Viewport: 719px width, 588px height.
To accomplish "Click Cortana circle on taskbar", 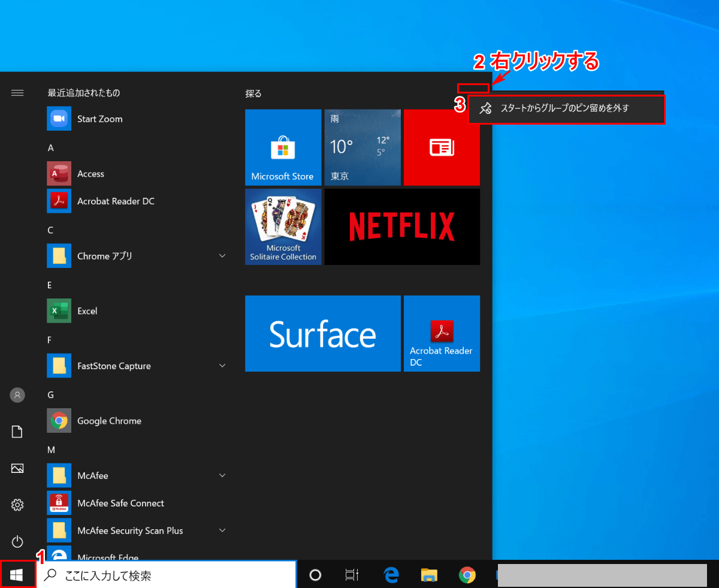I will [315, 575].
